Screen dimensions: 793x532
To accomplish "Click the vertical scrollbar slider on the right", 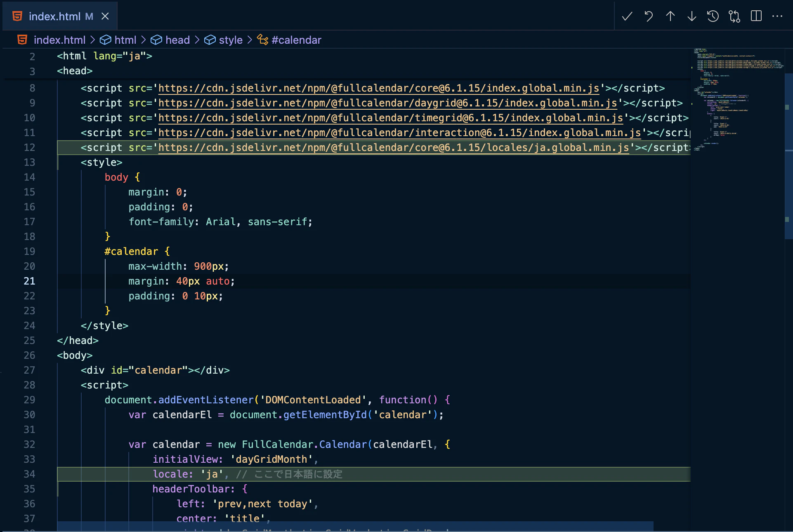I will pos(788,156).
